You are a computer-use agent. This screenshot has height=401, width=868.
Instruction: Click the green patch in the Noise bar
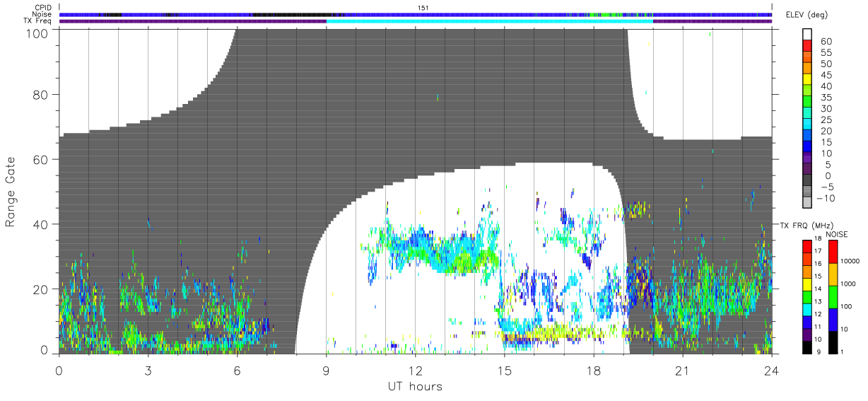[606, 14]
